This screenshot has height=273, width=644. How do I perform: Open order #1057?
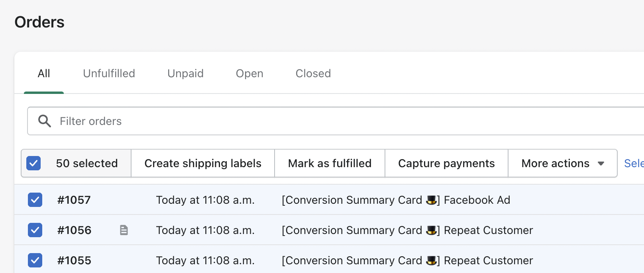point(74,200)
